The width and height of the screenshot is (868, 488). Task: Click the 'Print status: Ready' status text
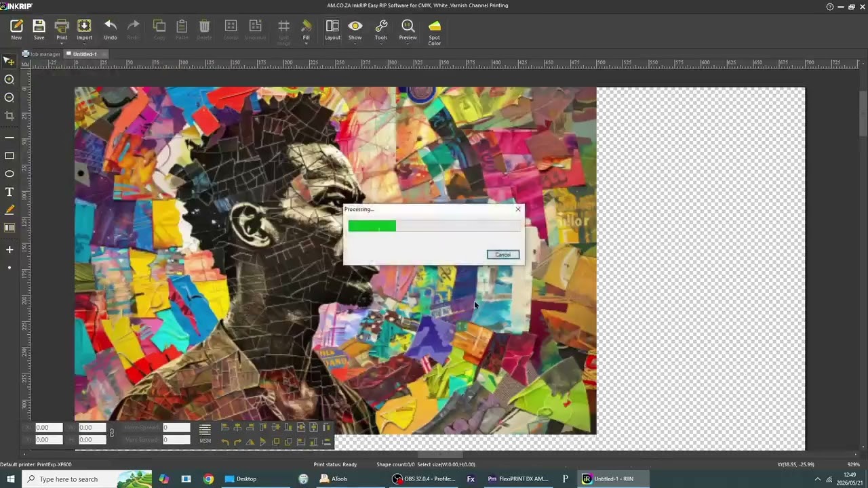point(335,464)
